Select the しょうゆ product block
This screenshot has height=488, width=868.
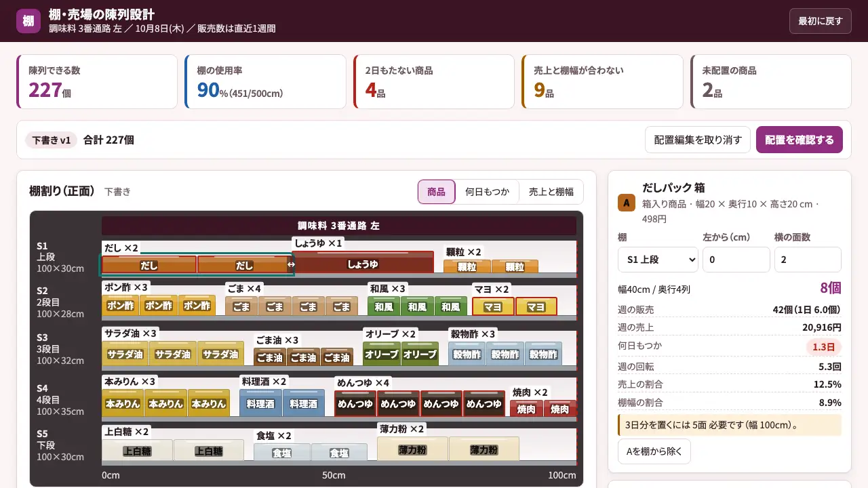(363, 262)
